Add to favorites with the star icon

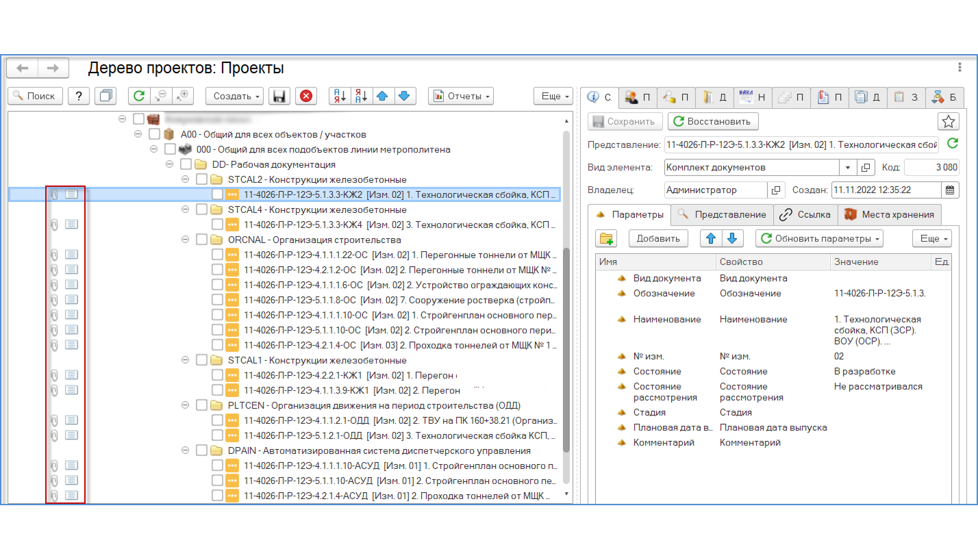coord(948,121)
